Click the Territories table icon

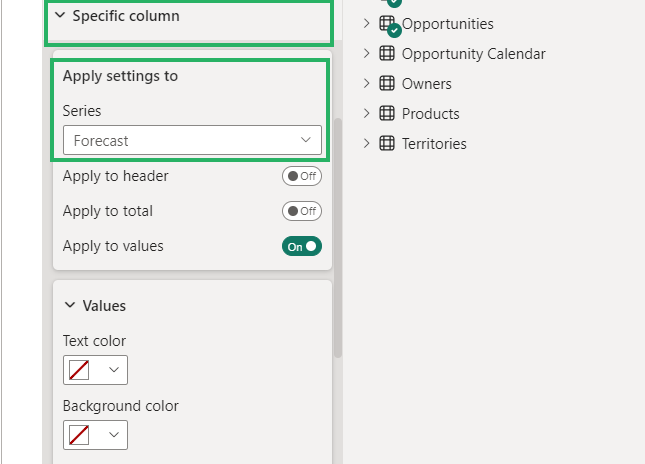tap(388, 144)
